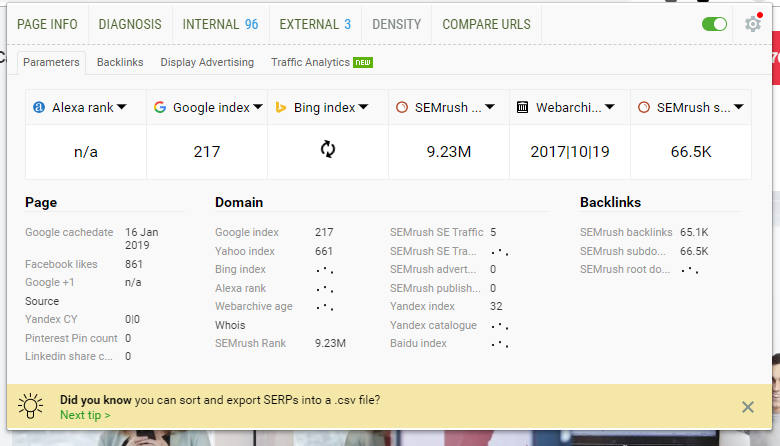The image size is (780, 446).
Task: Click the Google logo icon
Action: point(160,107)
